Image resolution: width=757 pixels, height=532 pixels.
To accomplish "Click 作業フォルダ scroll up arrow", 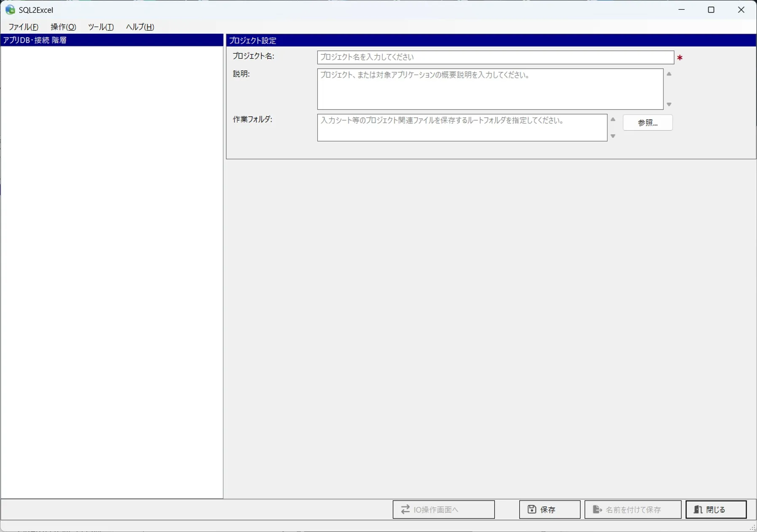I will tap(613, 120).
